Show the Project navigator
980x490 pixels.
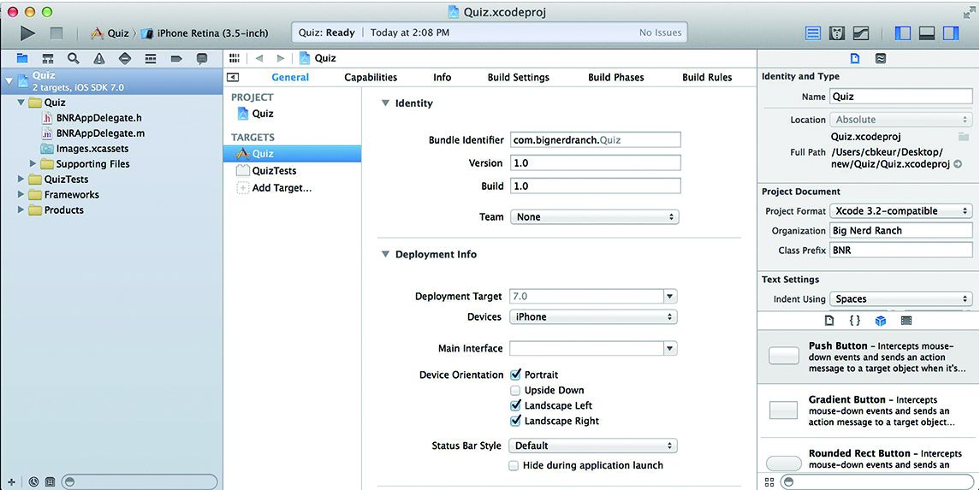(x=22, y=58)
